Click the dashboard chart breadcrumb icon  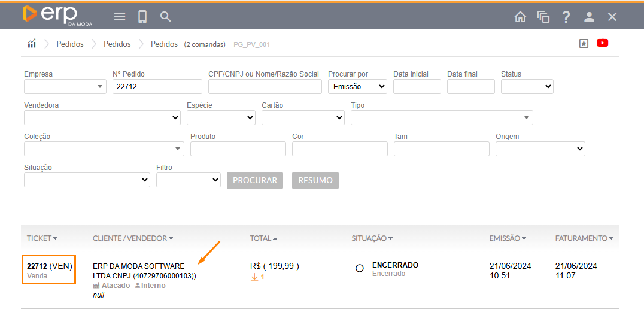click(32, 44)
